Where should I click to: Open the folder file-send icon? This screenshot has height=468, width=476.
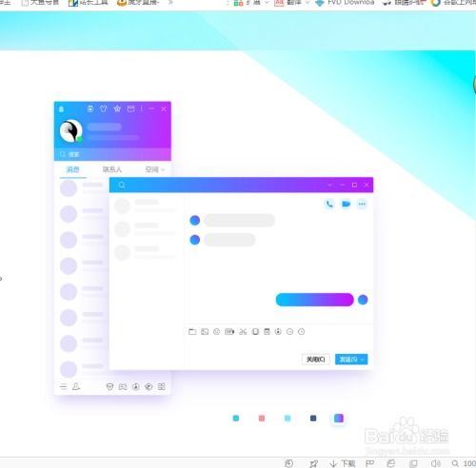(192, 332)
